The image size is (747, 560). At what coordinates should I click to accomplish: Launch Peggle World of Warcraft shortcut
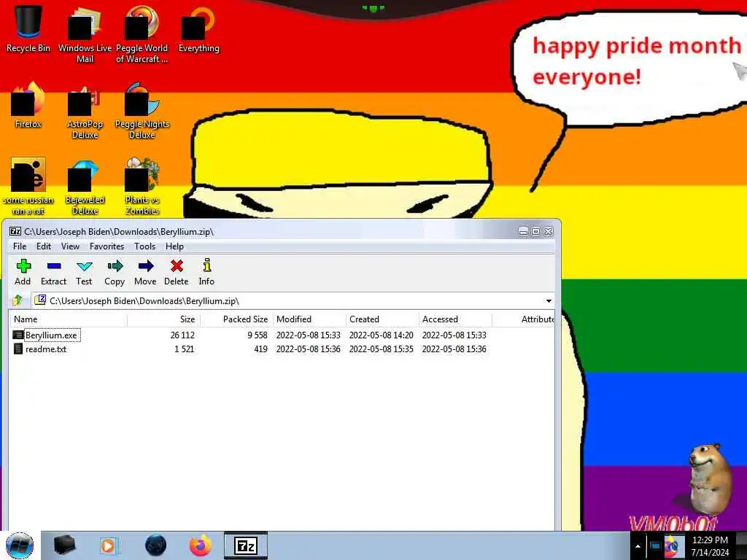pos(142,34)
